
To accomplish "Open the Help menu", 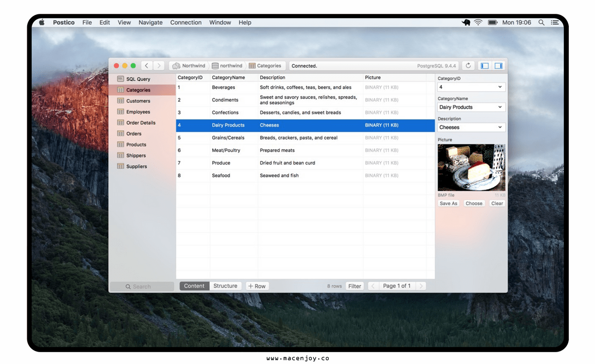I will (245, 22).
